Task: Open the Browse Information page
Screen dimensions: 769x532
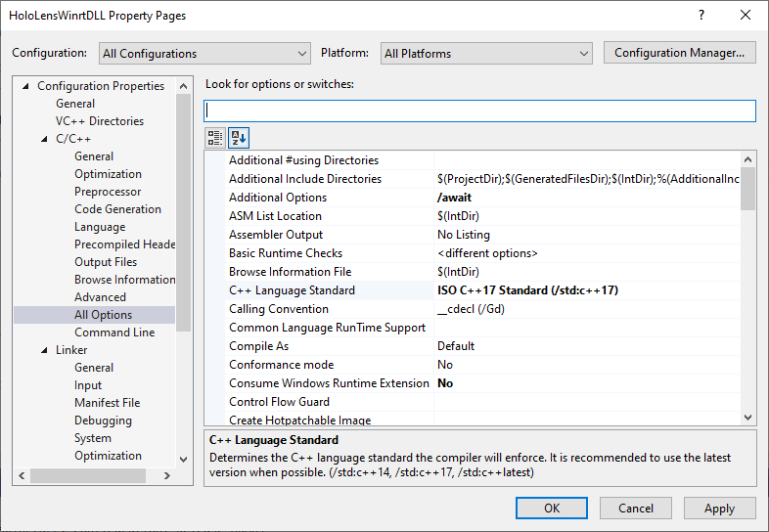Action: pyautogui.click(x=124, y=280)
